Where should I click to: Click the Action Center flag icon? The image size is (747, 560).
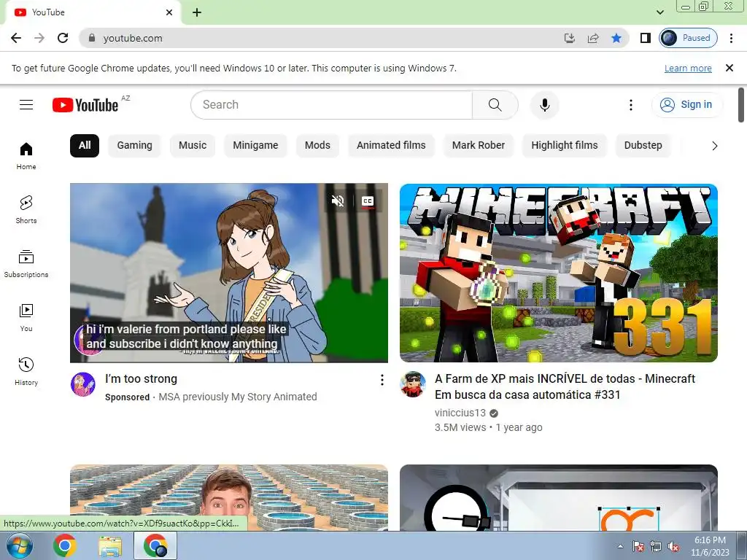tap(638, 546)
